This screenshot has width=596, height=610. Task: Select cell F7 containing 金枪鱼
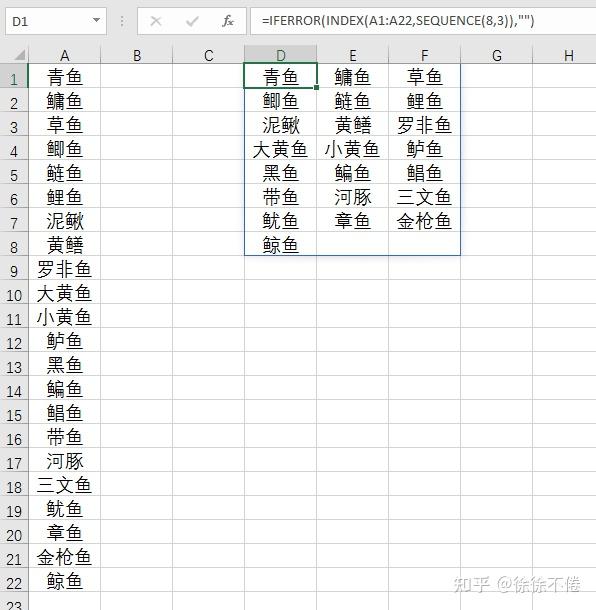coord(424,220)
